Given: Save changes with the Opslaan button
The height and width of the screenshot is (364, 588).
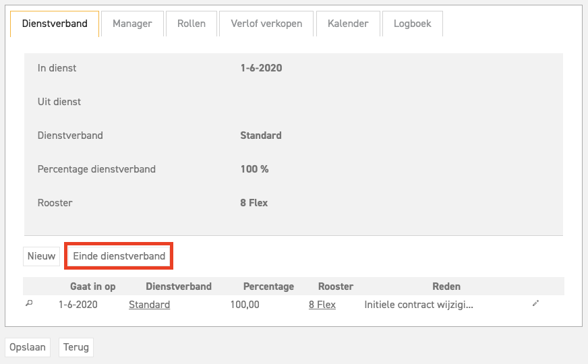Looking at the screenshot, I should (28, 347).
